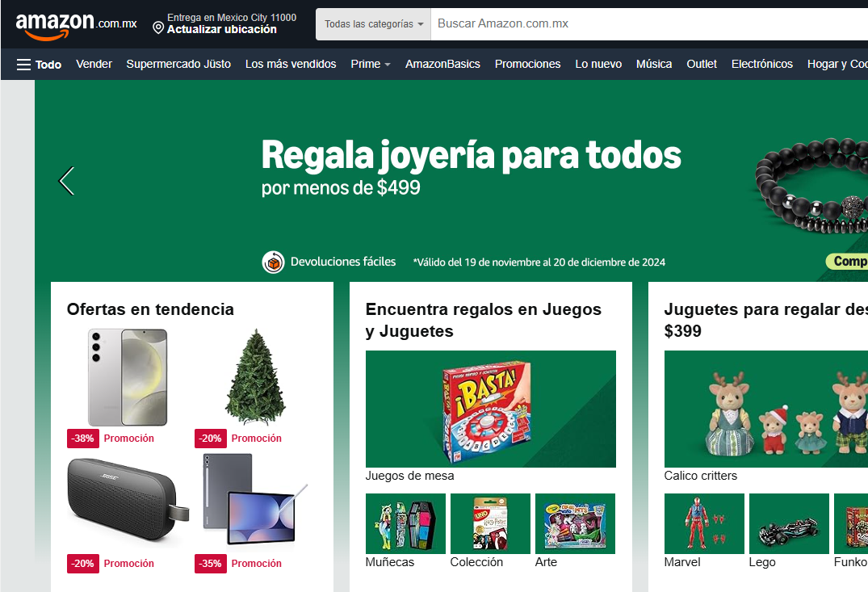Click the Muñecas label
Viewport: 868px width, 592px height.
coord(390,562)
